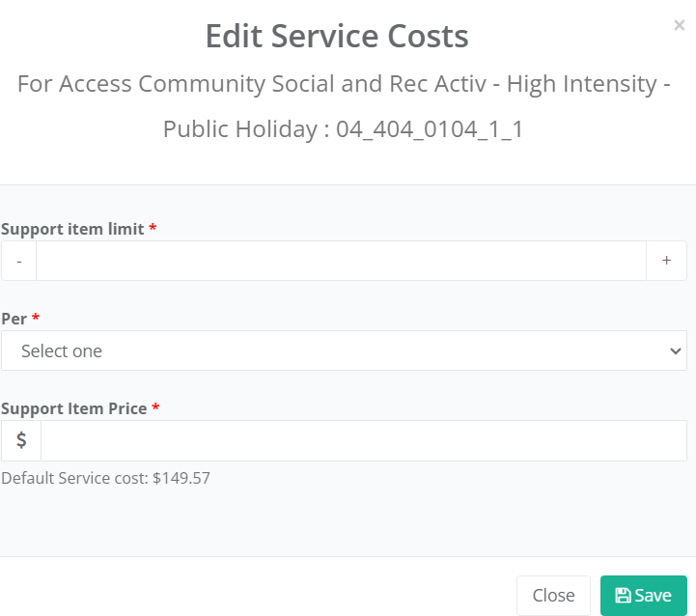Click the 'Edit Service Costs' heading
Screen dimensions: 696x616
click(x=337, y=36)
